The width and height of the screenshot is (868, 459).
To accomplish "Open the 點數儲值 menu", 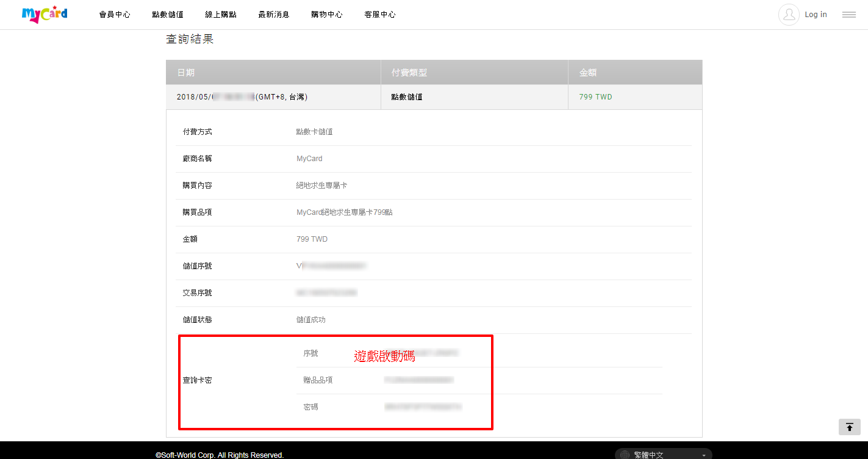I will click(x=168, y=15).
